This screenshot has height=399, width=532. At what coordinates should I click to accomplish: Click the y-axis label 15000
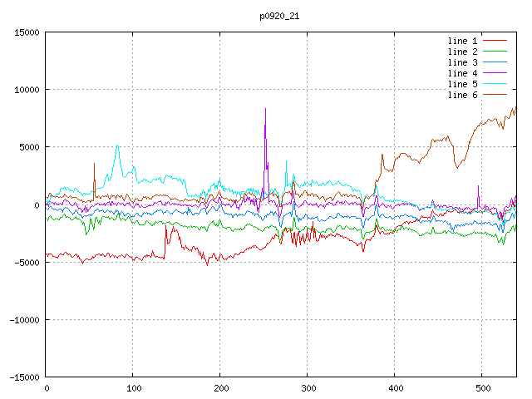point(27,32)
